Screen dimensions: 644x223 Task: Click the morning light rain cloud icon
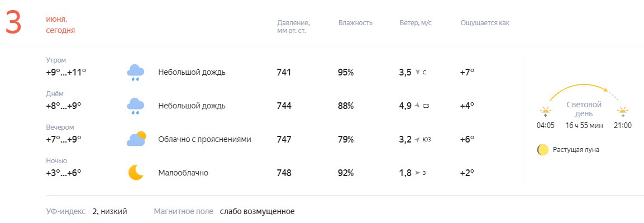point(136,73)
